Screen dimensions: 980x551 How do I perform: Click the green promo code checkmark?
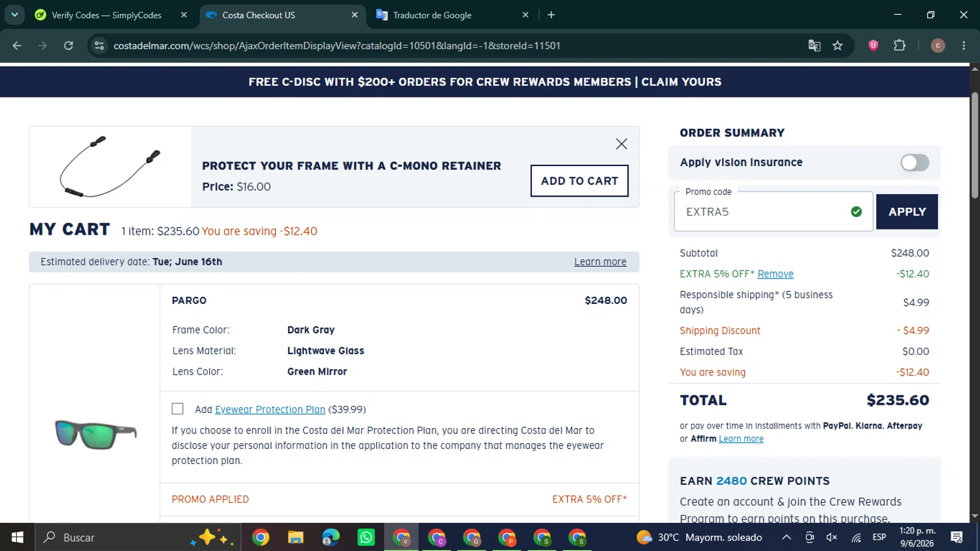click(856, 212)
